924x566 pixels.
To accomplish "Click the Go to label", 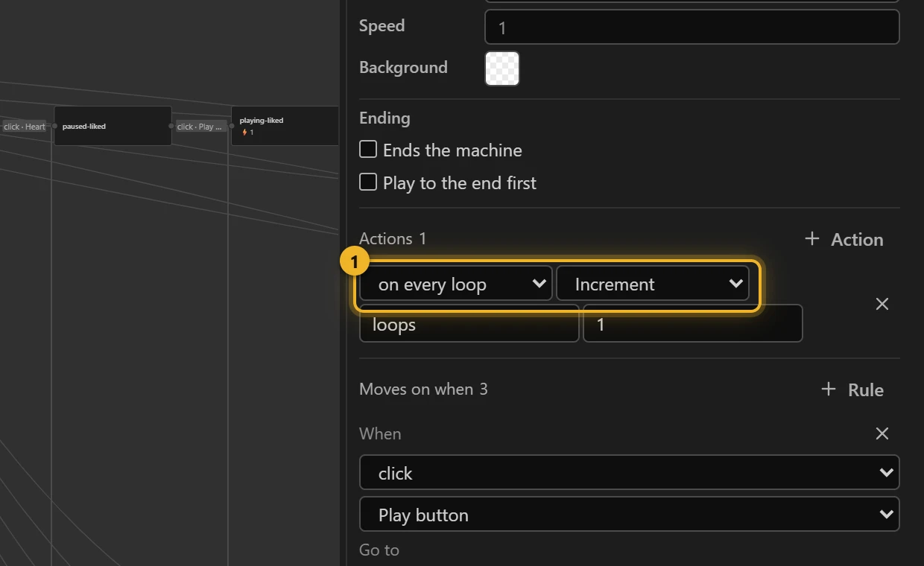I will tap(379, 550).
